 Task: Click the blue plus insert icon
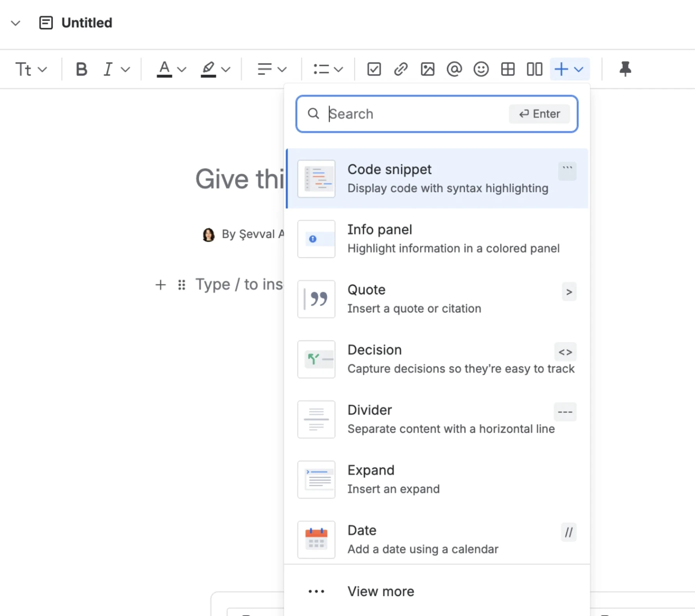(561, 69)
